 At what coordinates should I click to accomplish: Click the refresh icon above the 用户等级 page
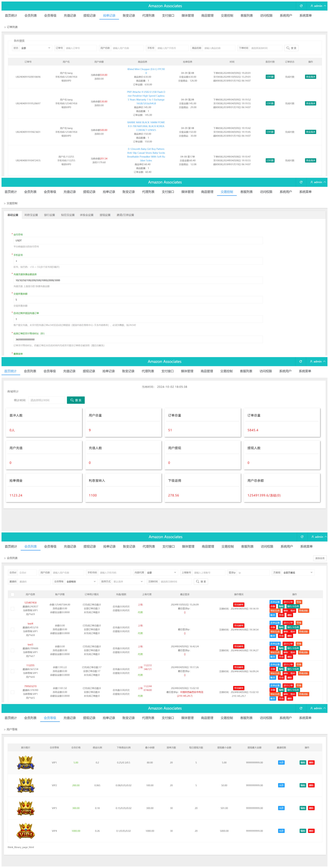tap(301, 708)
